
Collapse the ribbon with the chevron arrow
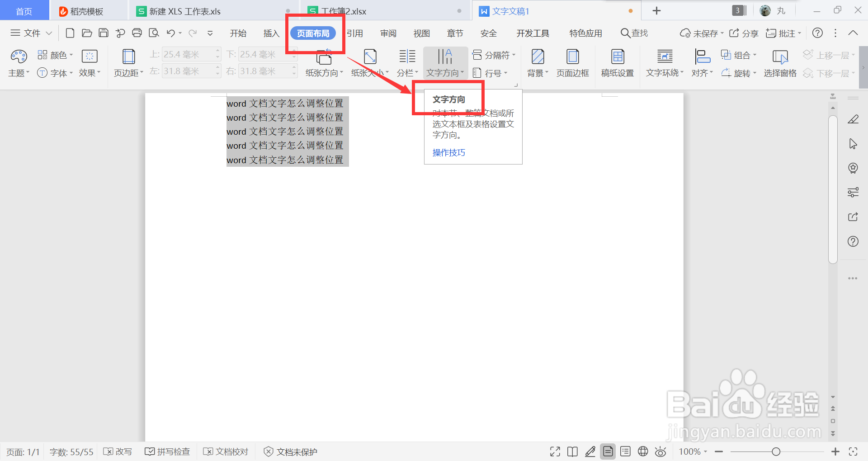tap(853, 33)
